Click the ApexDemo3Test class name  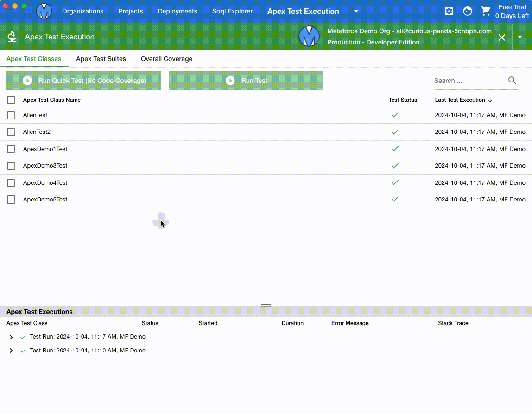[45, 166]
